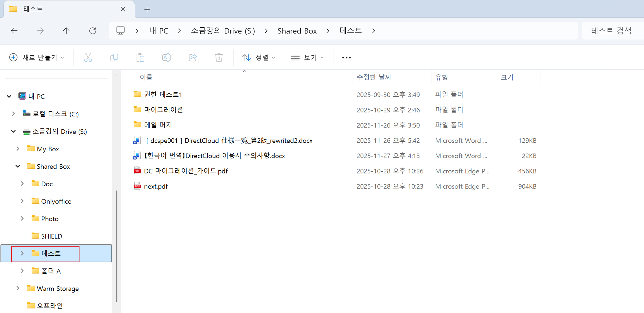Refresh the current folder view
This screenshot has width=644, height=313.
point(93,31)
